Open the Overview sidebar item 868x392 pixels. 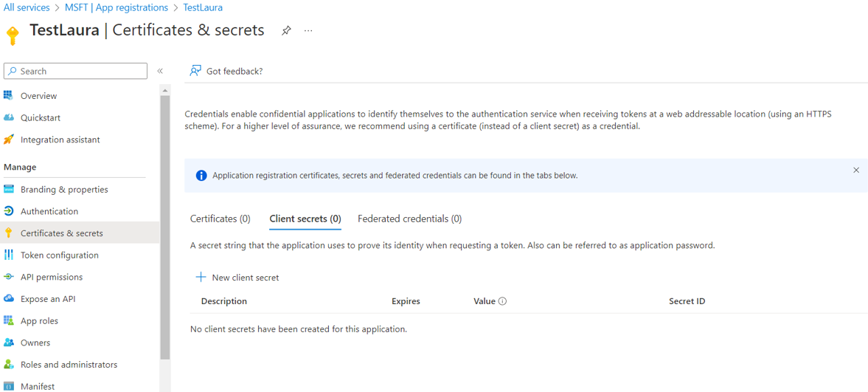point(80,96)
